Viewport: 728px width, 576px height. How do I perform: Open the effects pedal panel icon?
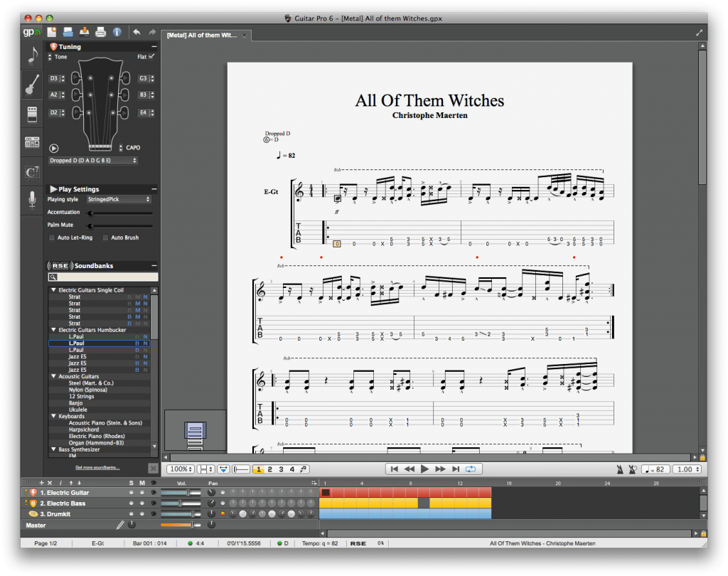click(x=32, y=114)
